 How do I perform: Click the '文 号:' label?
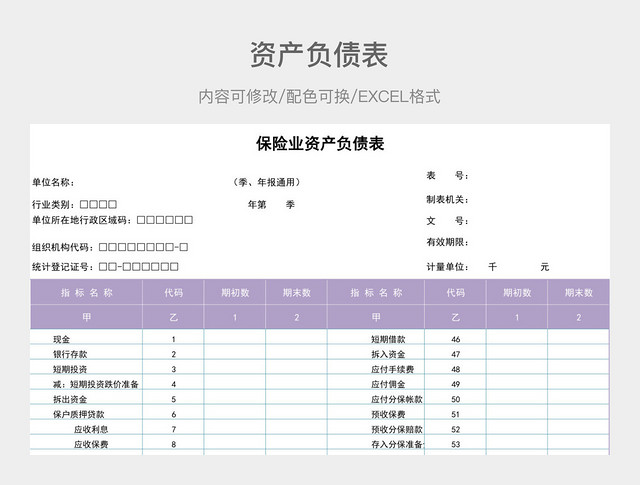click(x=447, y=221)
